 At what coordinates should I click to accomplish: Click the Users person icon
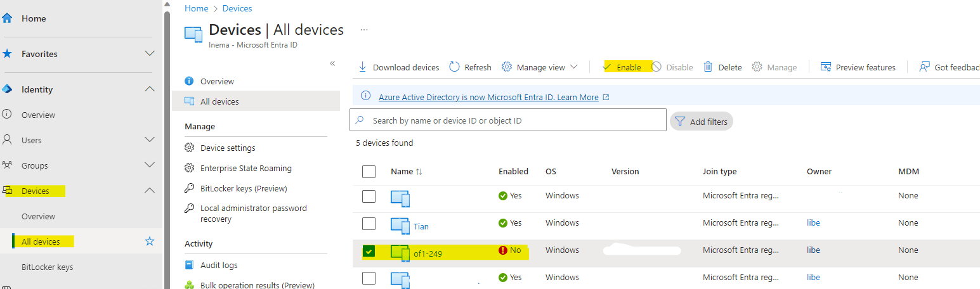7,140
